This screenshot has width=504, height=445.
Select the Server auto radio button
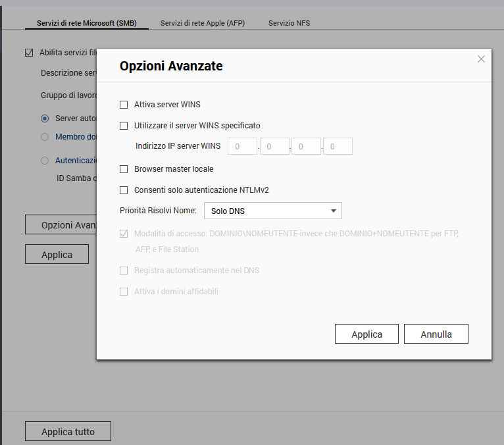pyautogui.click(x=45, y=118)
